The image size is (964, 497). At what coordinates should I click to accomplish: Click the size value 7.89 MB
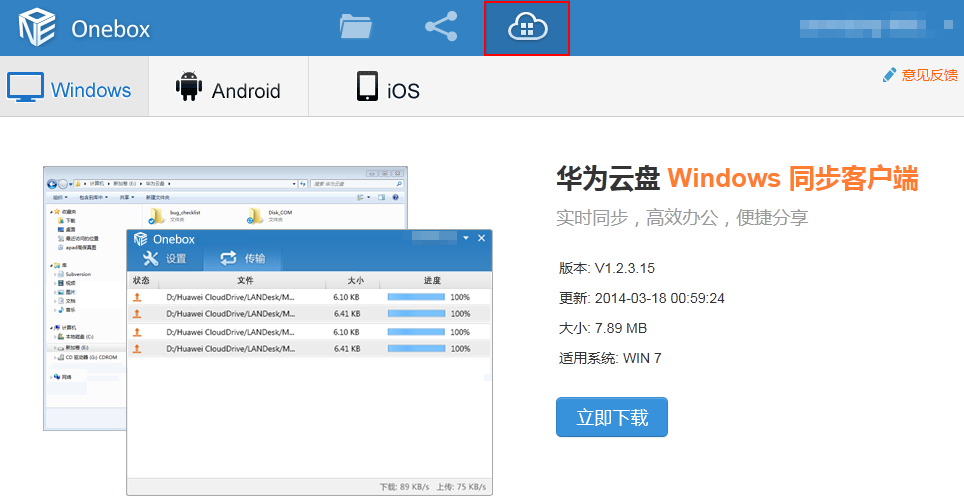[x=621, y=328]
